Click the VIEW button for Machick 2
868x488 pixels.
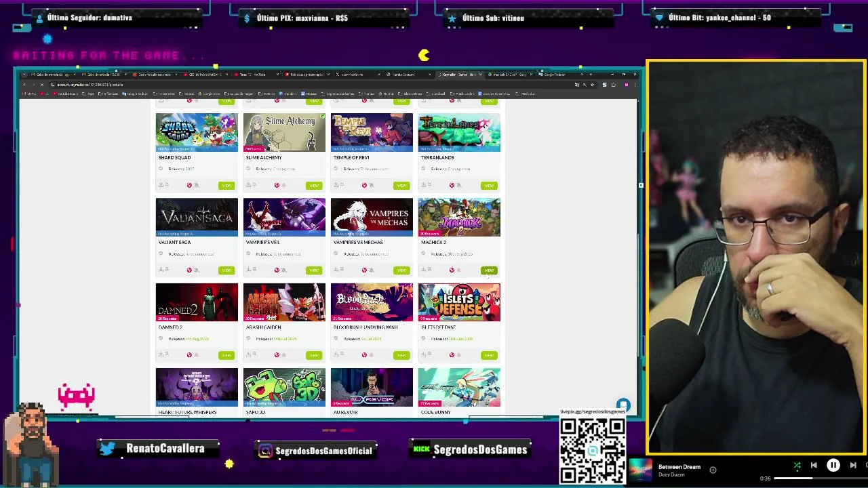click(x=489, y=270)
